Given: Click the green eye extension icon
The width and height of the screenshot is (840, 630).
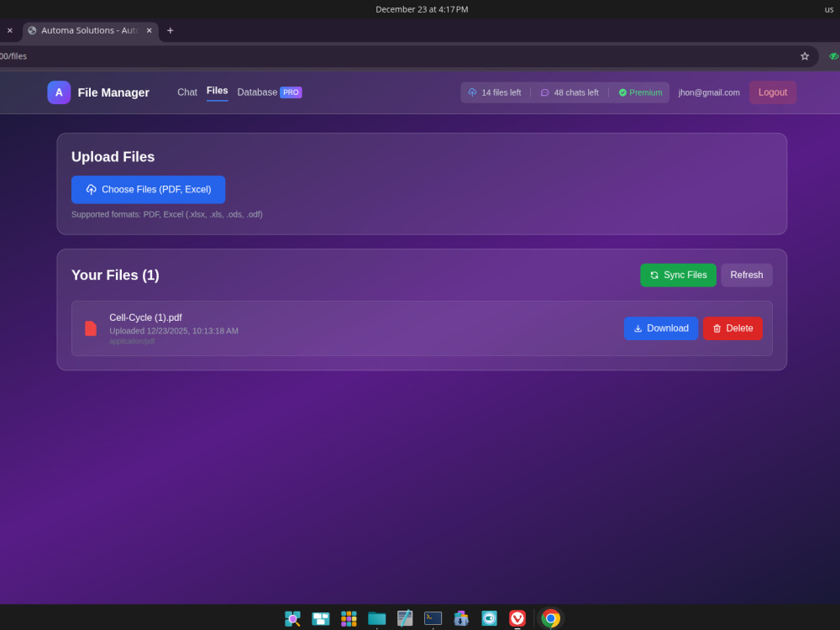Looking at the screenshot, I should coord(833,56).
